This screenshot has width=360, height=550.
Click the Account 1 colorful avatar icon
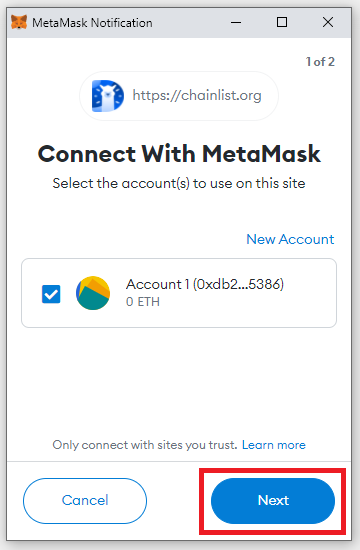[93, 293]
